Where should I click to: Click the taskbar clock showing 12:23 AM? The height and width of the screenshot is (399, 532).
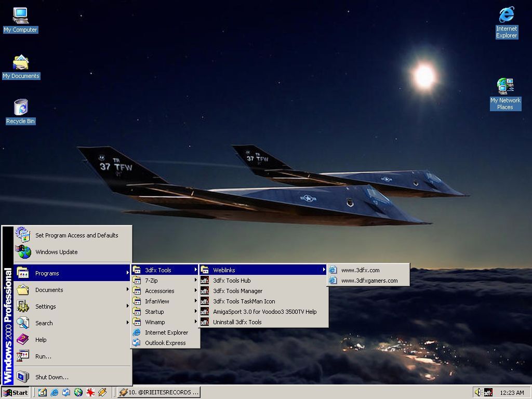click(511, 393)
